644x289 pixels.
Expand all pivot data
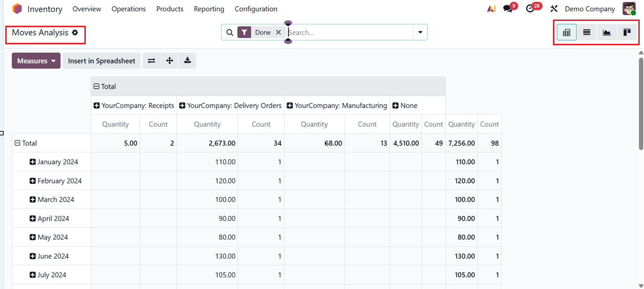pyautogui.click(x=169, y=60)
